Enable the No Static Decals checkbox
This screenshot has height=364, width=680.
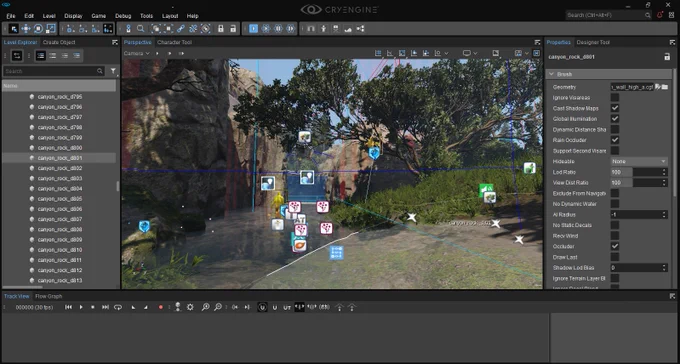point(615,225)
